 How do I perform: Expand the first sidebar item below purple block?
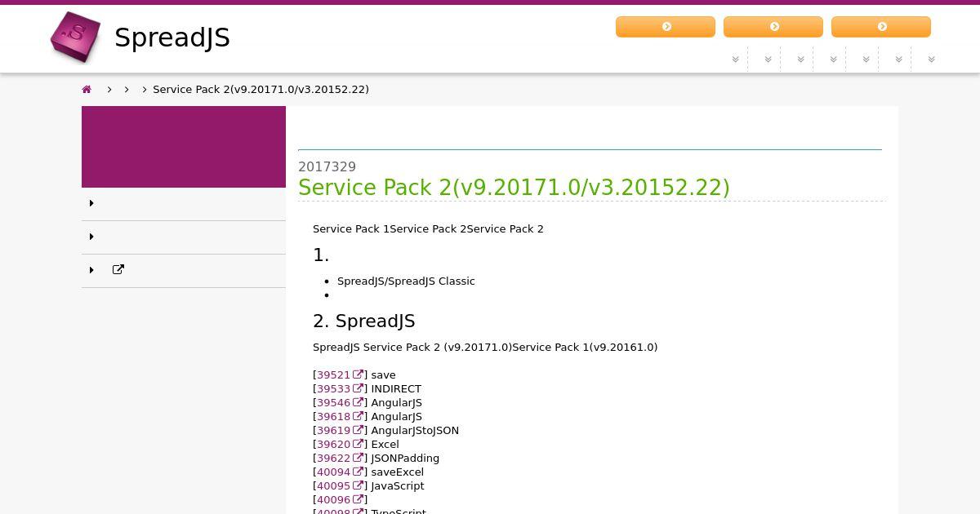pyautogui.click(x=184, y=204)
